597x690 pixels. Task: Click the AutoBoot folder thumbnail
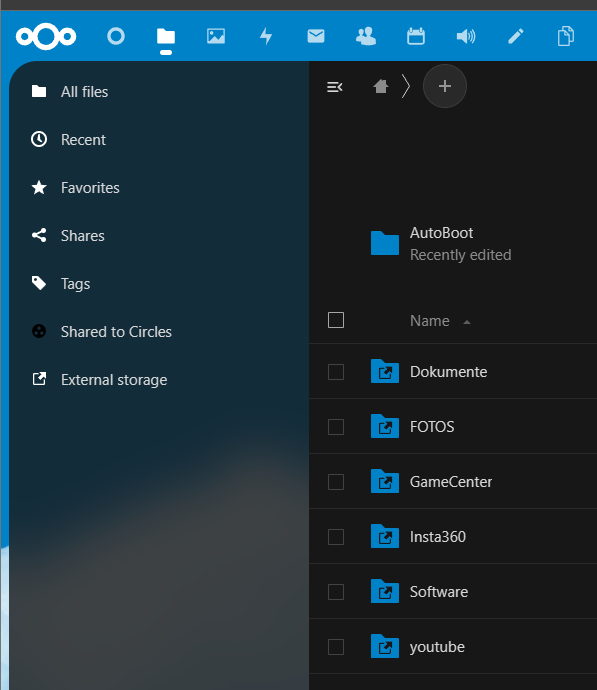(x=385, y=243)
